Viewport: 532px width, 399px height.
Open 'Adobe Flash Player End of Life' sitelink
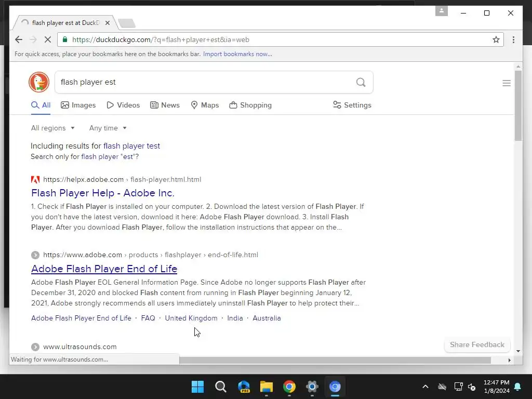point(81,318)
